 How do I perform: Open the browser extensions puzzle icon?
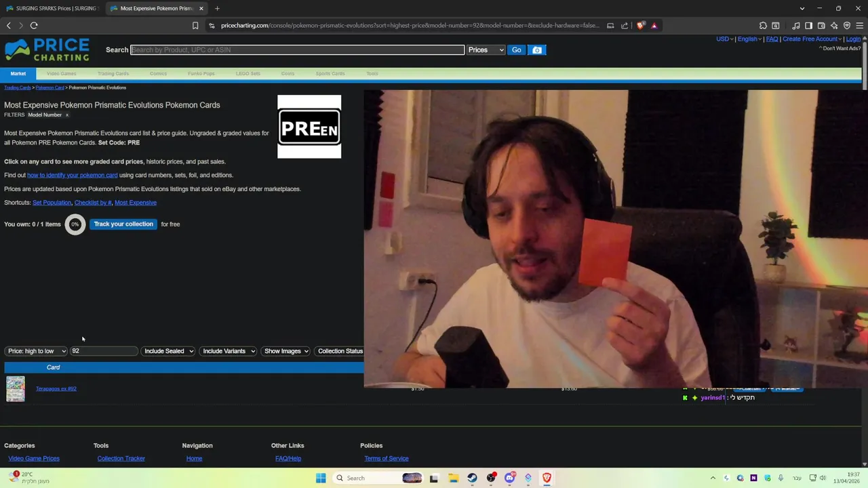tap(763, 26)
